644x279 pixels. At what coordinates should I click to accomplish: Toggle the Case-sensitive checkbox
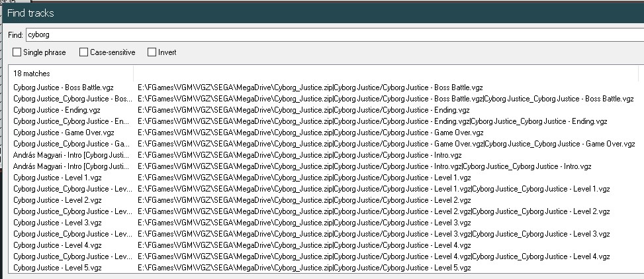(83, 52)
